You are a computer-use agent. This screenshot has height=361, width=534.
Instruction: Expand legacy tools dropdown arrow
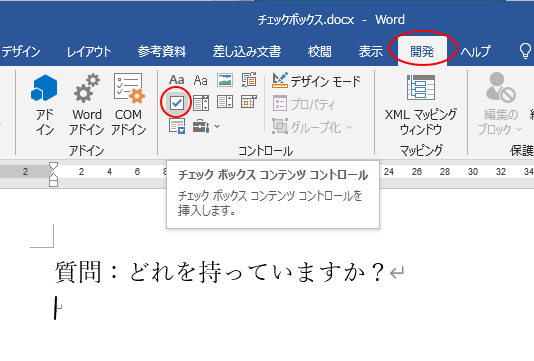217,127
